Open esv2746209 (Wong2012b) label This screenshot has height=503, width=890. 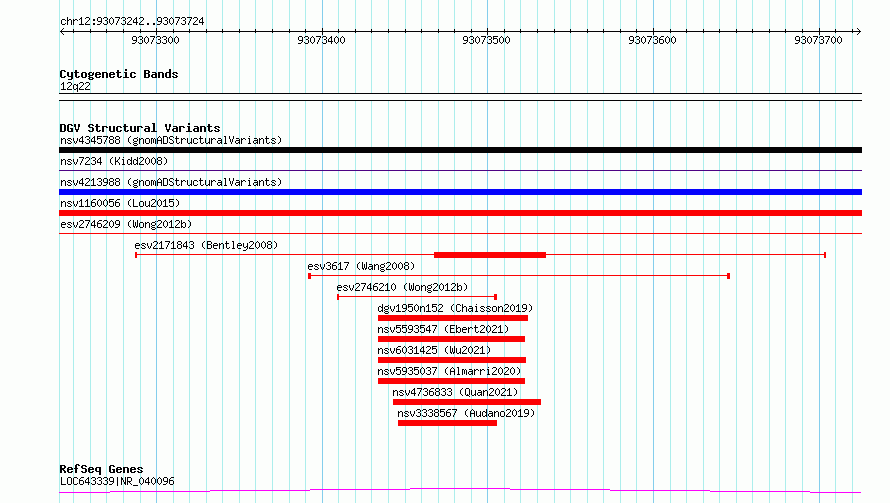[126, 224]
